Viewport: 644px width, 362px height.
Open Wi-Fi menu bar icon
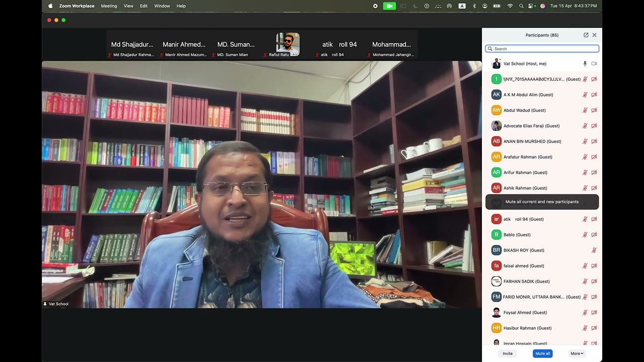coord(510,6)
